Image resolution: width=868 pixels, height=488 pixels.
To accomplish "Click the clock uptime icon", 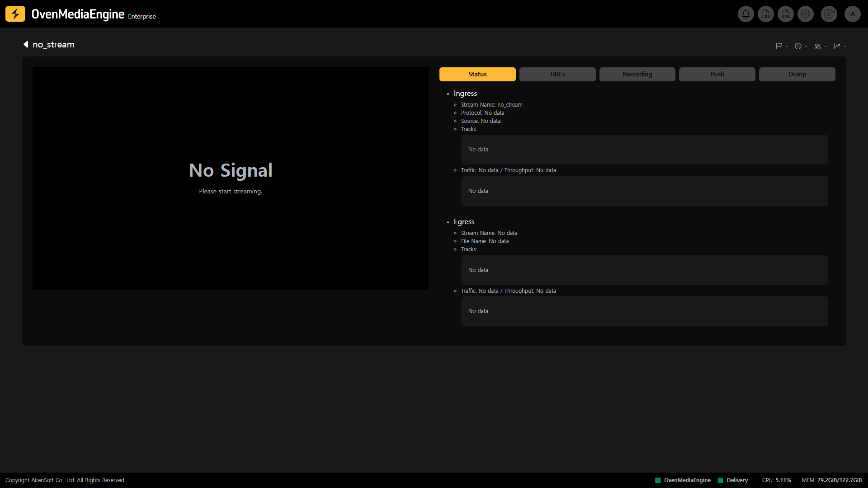I will [798, 46].
